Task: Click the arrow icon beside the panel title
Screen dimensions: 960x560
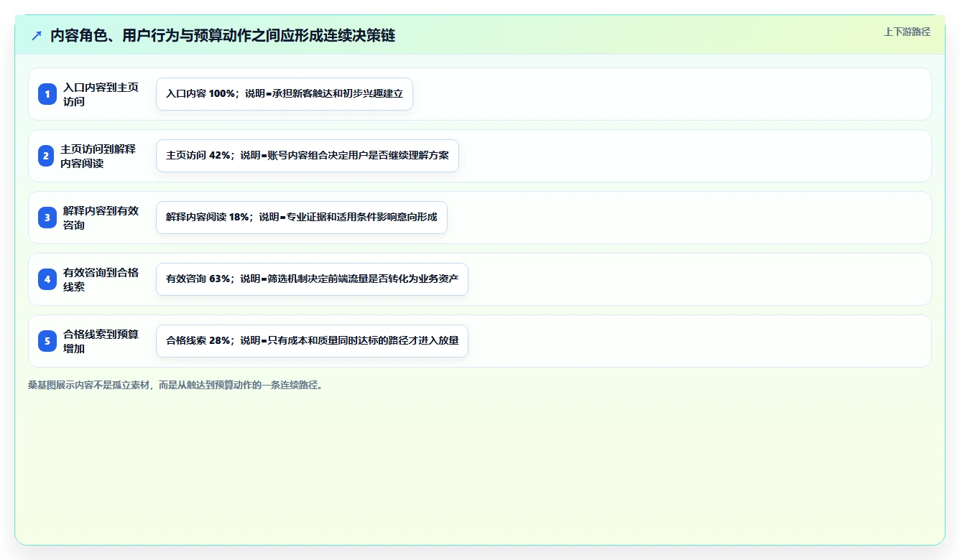Action: [37, 35]
